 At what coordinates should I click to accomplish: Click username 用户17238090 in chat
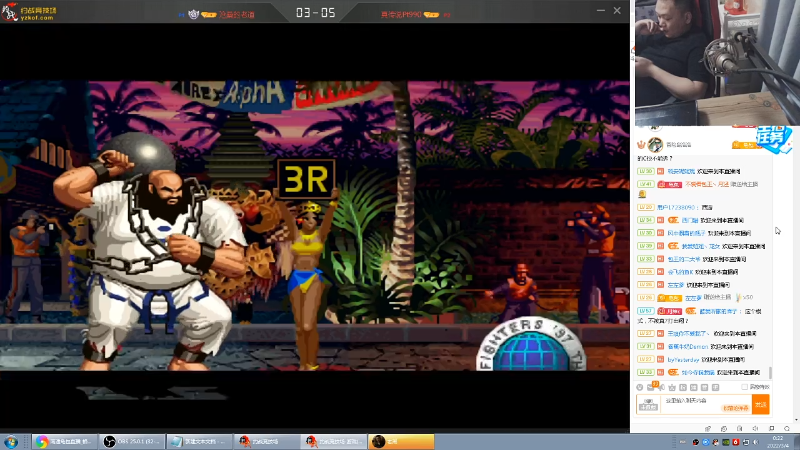point(677,208)
